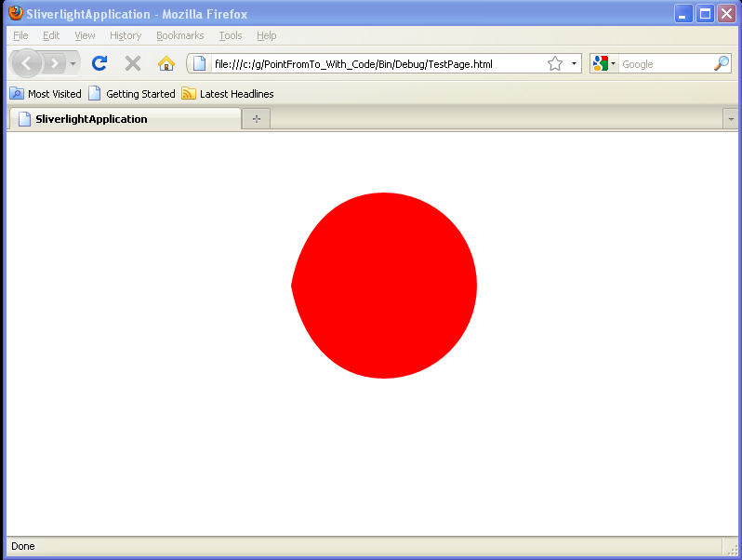This screenshot has width=742, height=560.
Task: Bookmark this page with the star icon
Action: (x=554, y=63)
